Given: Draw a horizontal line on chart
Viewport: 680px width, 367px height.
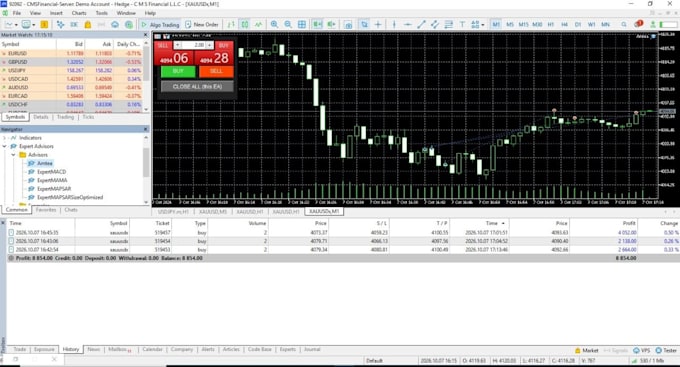Looking at the screenshot, I should [408, 25].
